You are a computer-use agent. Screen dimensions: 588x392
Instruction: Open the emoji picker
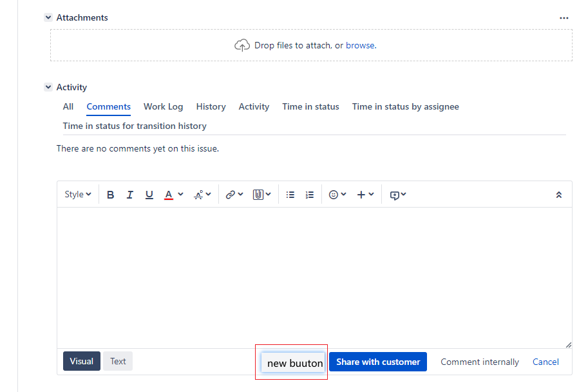334,194
